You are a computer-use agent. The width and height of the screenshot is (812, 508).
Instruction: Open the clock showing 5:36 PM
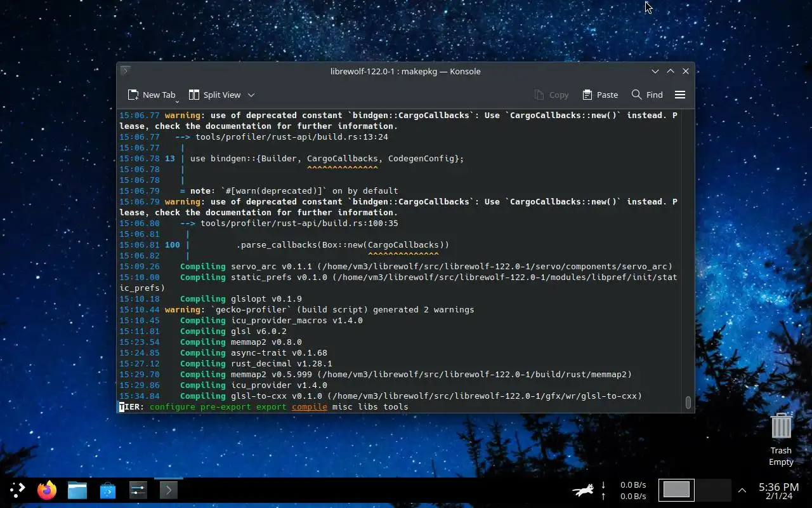coord(778,491)
